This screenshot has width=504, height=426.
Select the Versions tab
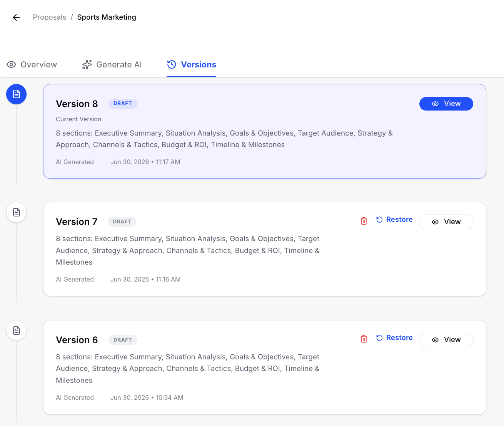click(x=192, y=65)
